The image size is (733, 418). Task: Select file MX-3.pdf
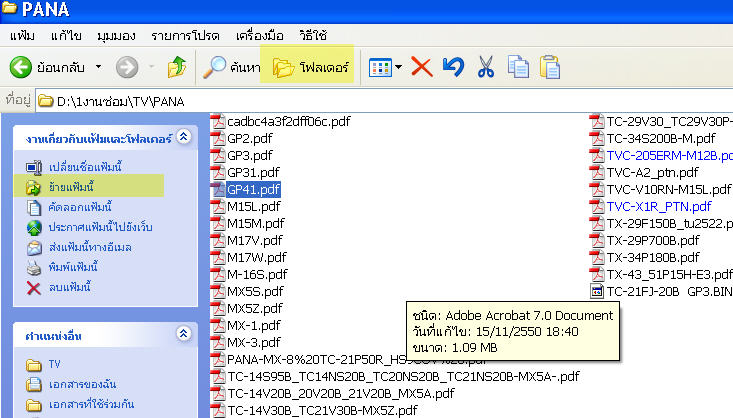coord(254,342)
